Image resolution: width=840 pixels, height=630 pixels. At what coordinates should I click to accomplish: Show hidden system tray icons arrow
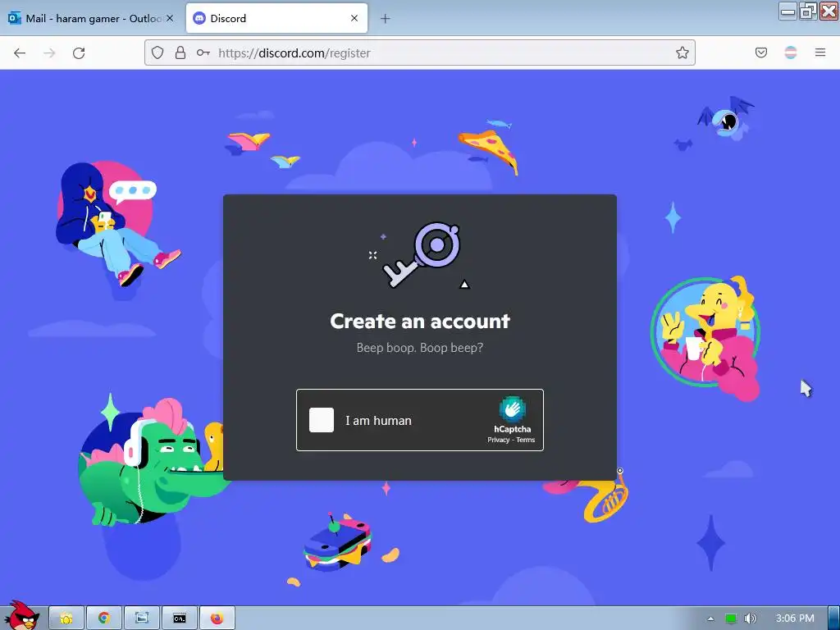[x=710, y=619]
